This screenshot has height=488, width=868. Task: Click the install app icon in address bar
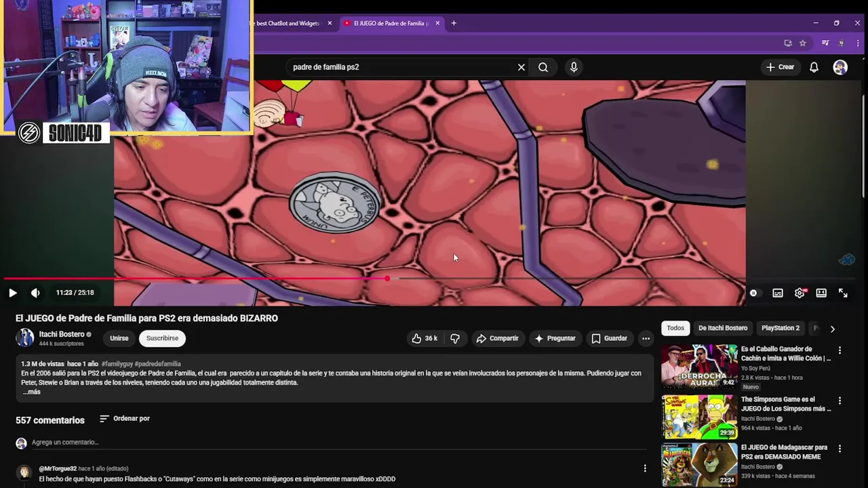pos(787,43)
